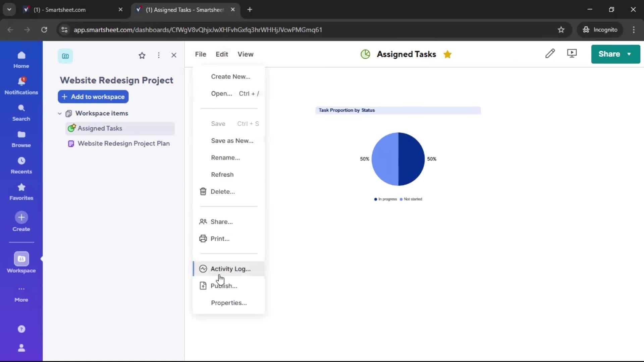Select the Browse icon
Viewport: 644px width, 362px height.
click(21, 138)
